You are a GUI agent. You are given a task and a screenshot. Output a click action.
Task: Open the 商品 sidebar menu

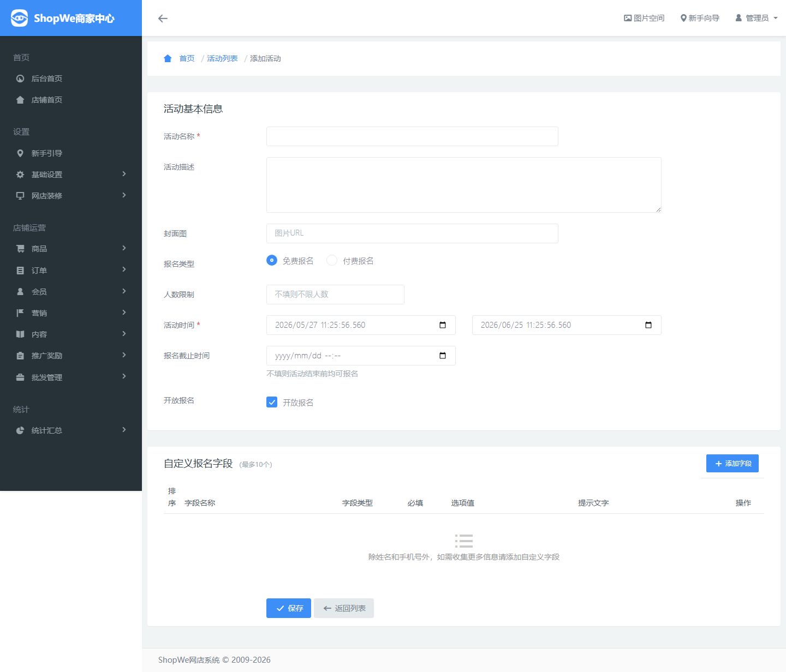71,249
